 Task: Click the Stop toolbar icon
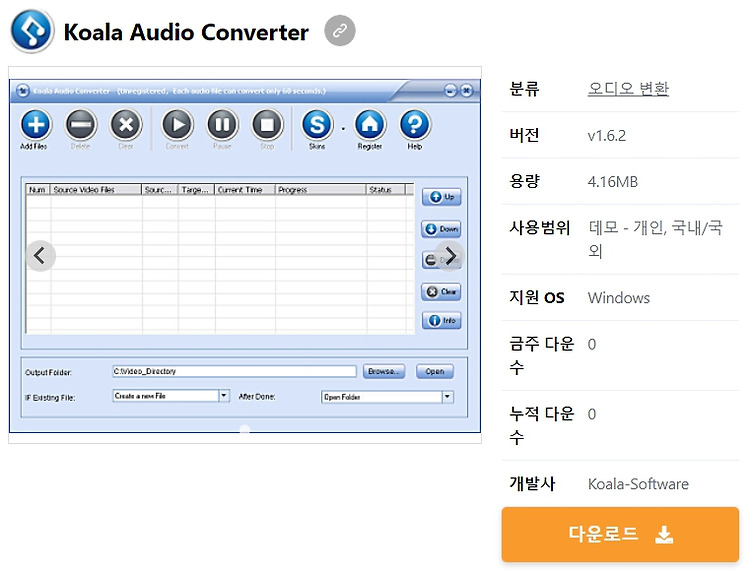tap(267, 124)
